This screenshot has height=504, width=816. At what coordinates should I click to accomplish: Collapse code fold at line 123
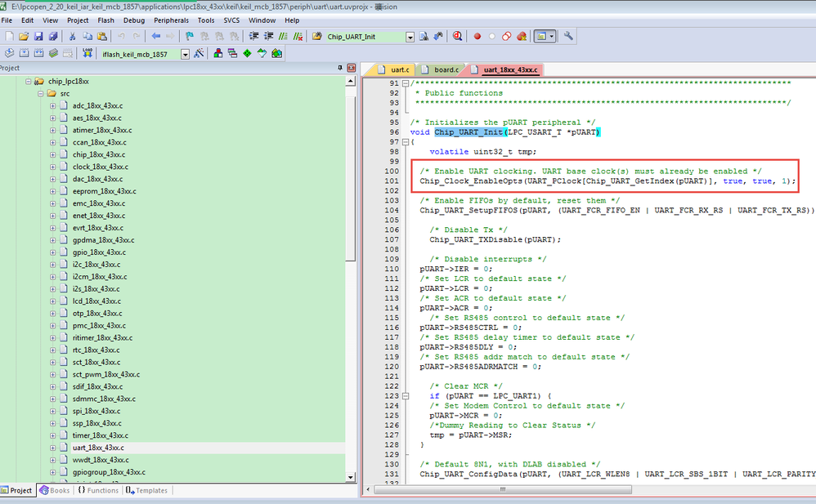[406, 396]
